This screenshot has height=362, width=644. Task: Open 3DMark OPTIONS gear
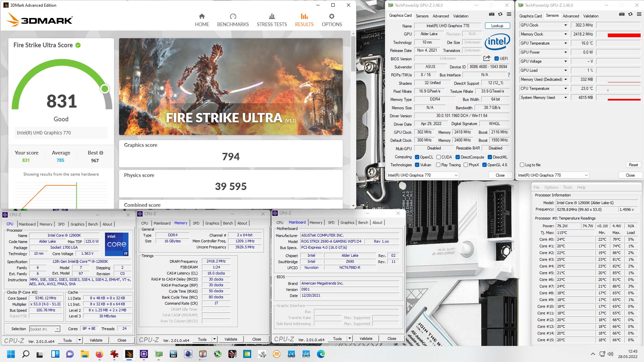pyautogui.click(x=332, y=20)
